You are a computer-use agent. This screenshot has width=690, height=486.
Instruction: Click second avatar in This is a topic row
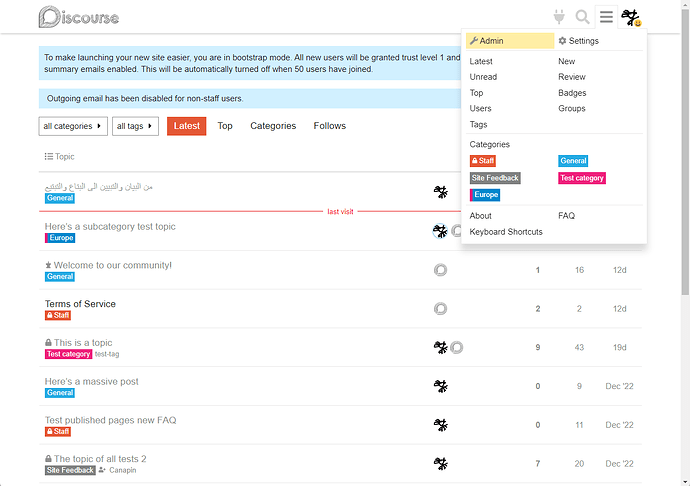coord(457,347)
